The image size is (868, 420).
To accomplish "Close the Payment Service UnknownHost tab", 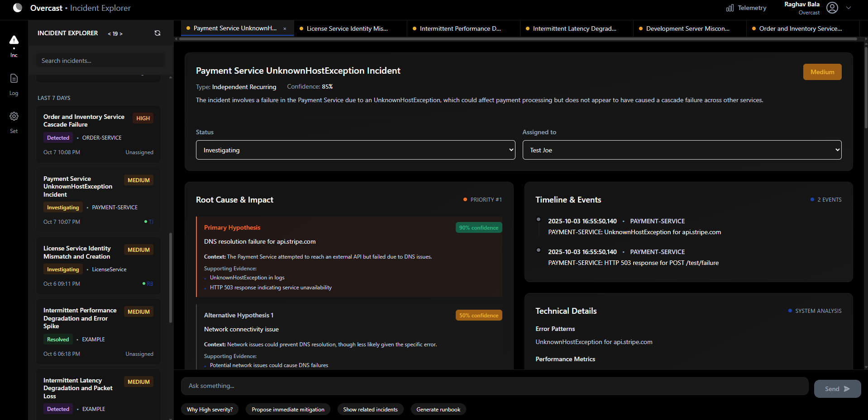I will (x=285, y=28).
